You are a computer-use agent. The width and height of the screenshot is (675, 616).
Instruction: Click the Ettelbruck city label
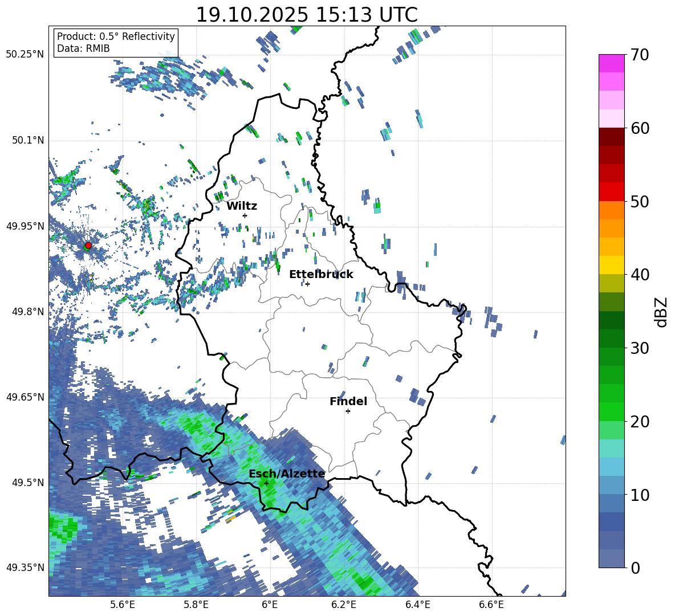(321, 275)
